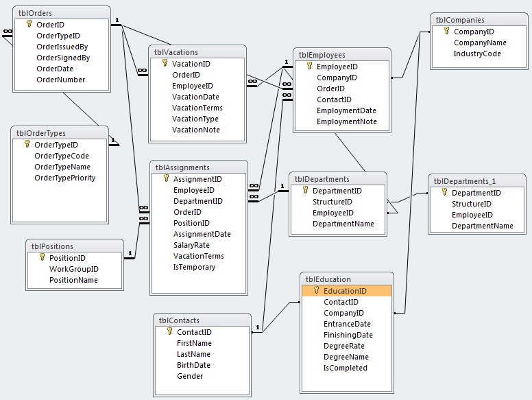Select EmploymentDate field in tblEmployees
This screenshot has height=400, width=532.
[342, 110]
